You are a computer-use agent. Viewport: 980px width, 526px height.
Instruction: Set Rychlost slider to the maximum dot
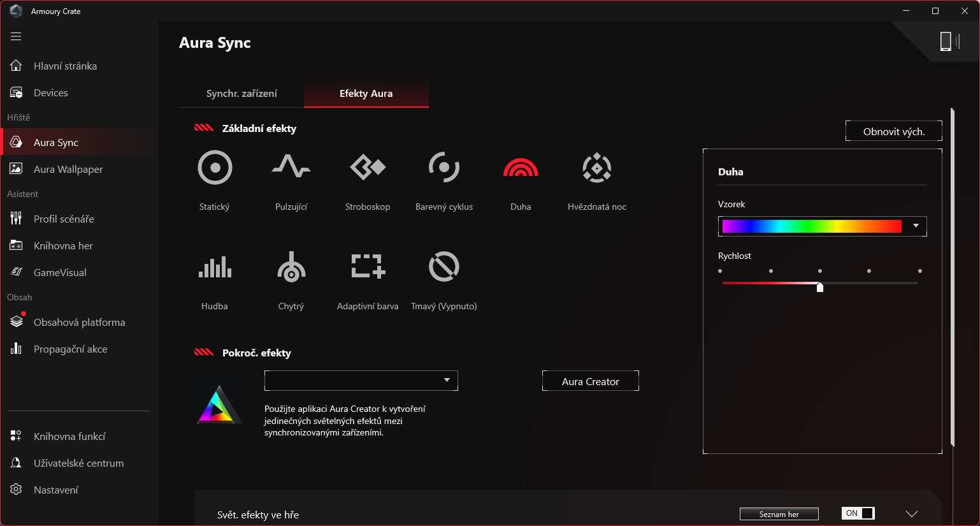coord(920,271)
